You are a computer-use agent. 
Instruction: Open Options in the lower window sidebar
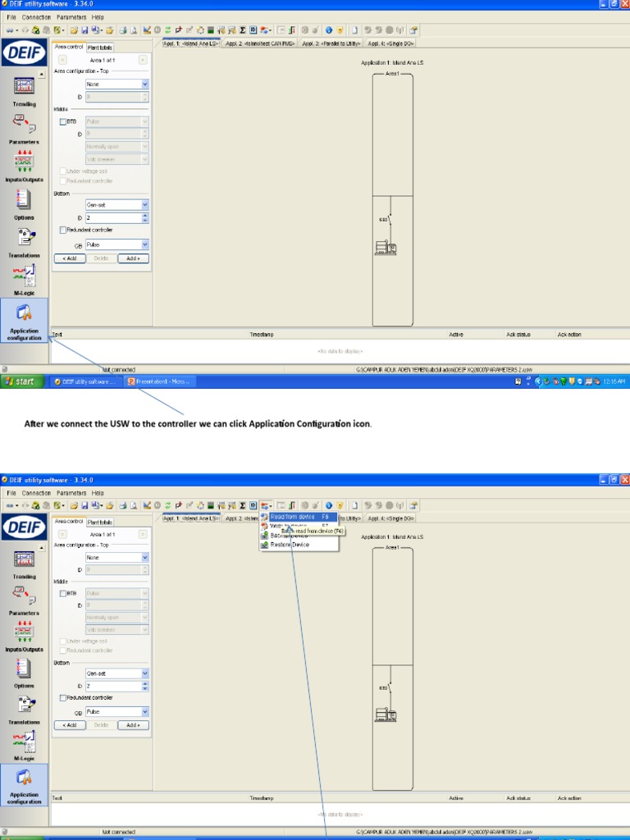coord(24,673)
